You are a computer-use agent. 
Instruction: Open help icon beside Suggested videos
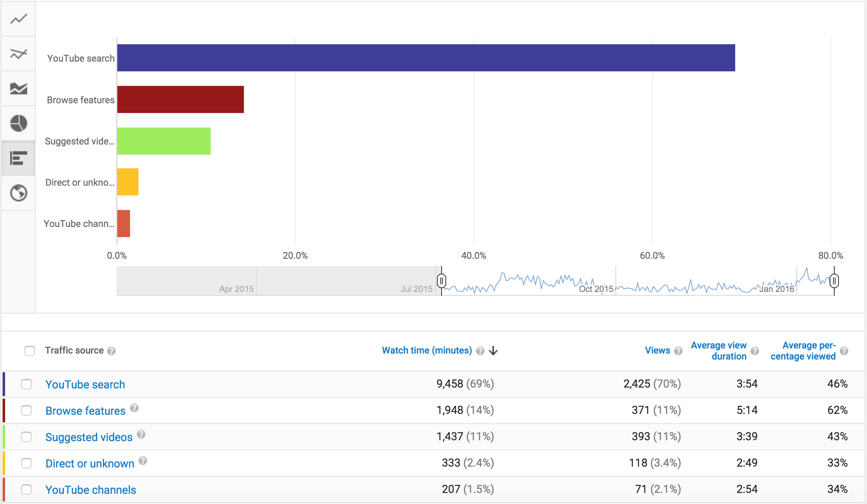(141, 434)
